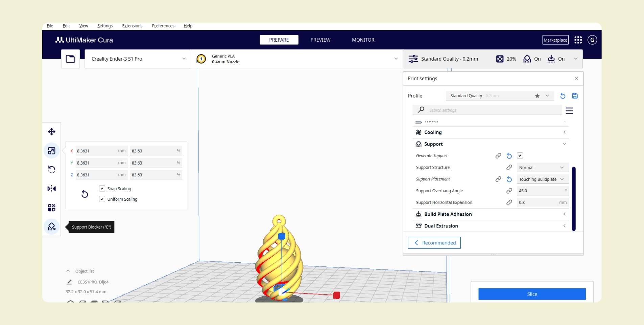Toggle the Uniform Scaling checkbox
Viewport: 644px width, 325px height.
(x=102, y=199)
